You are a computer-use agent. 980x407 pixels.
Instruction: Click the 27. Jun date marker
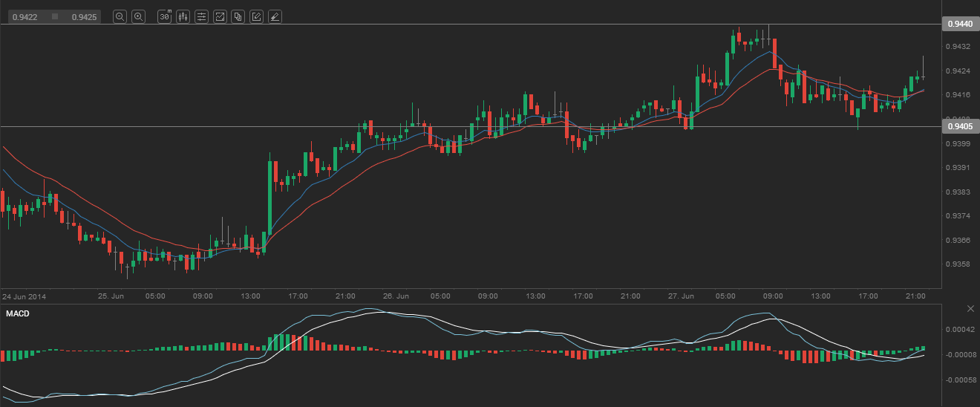click(x=682, y=296)
